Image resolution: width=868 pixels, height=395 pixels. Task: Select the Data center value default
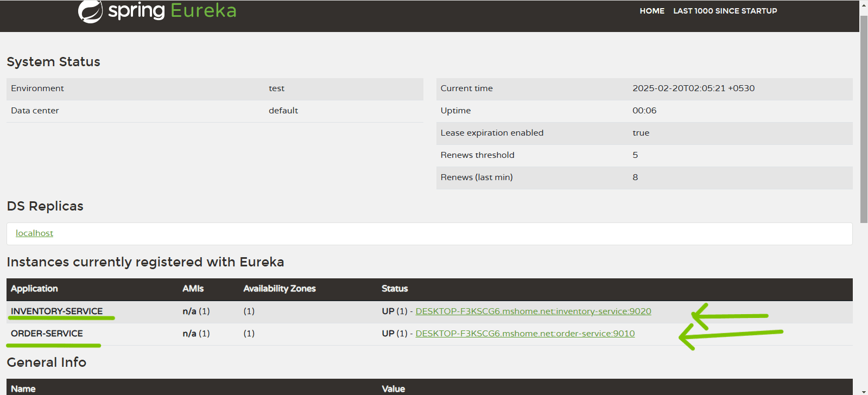pos(283,111)
